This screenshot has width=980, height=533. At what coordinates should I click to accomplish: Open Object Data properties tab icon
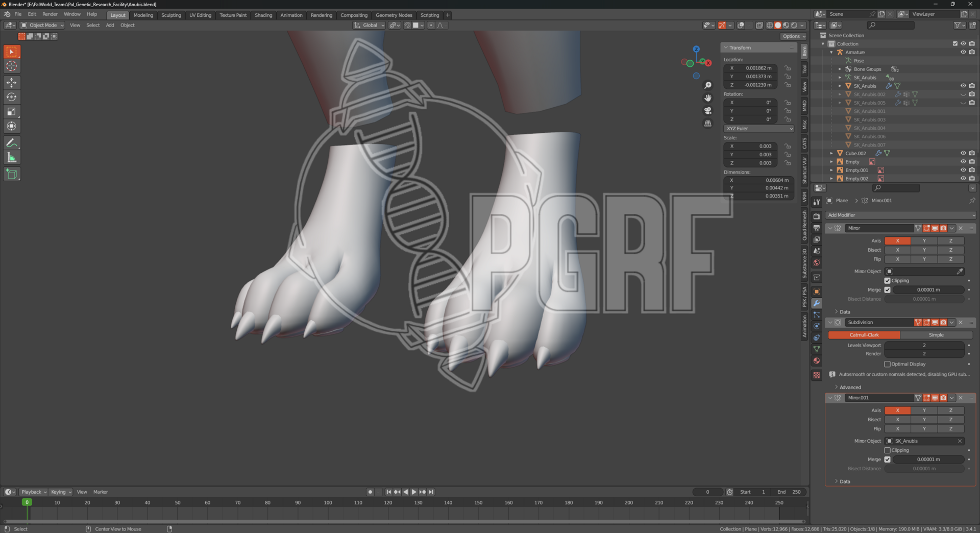817,349
